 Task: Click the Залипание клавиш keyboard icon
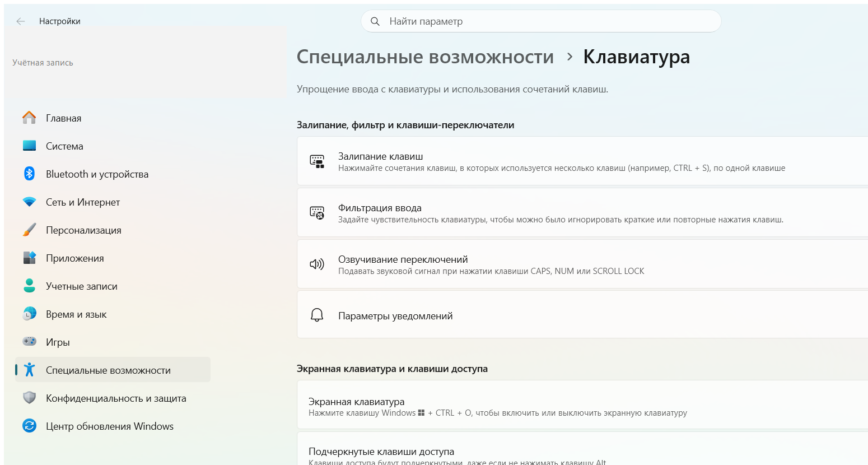pyautogui.click(x=317, y=161)
